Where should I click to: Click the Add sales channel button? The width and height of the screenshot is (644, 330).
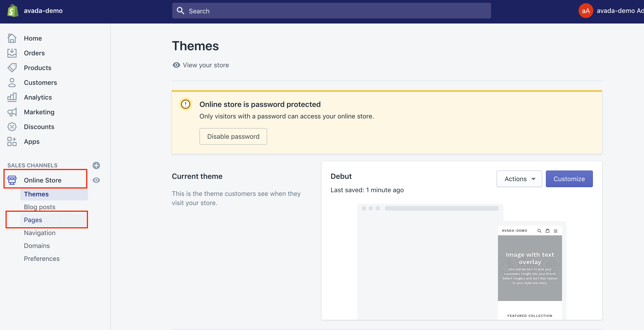96,165
